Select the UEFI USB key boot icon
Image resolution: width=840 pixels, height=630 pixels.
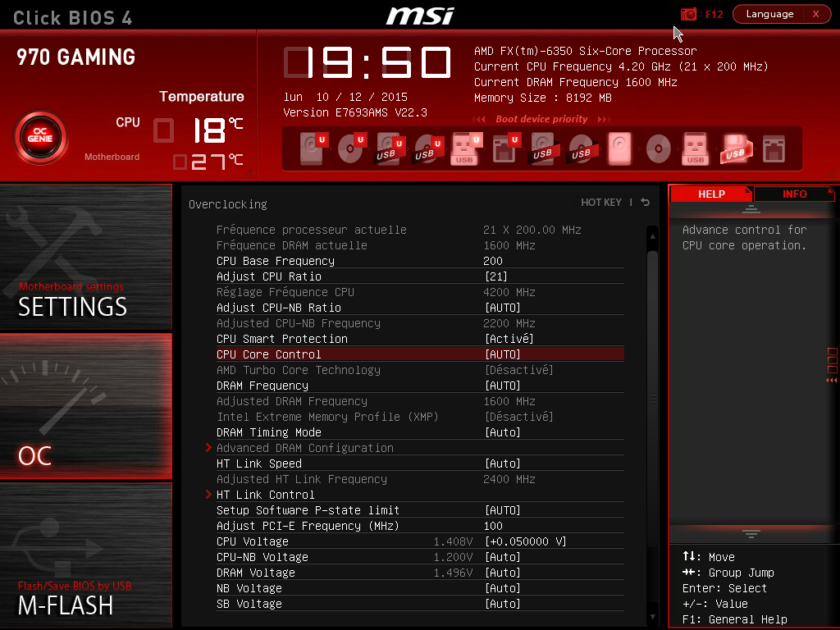tap(467, 148)
